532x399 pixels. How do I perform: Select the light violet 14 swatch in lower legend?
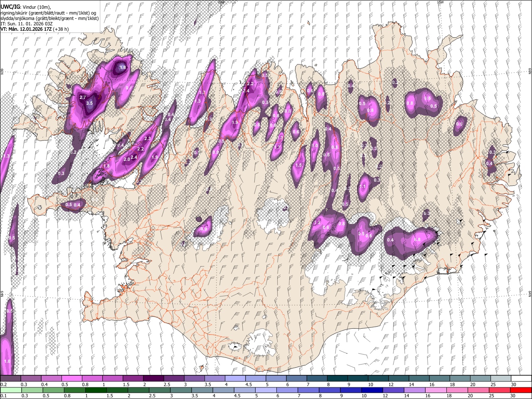415,390
